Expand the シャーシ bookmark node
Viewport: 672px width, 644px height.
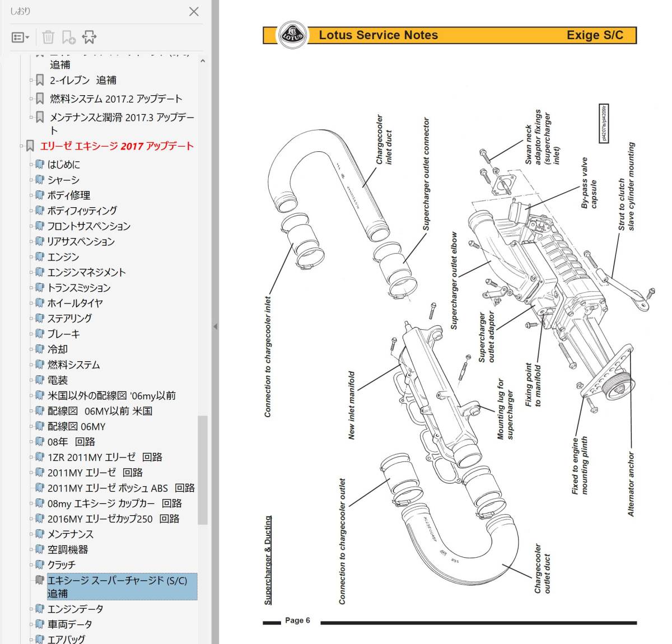point(31,180)
